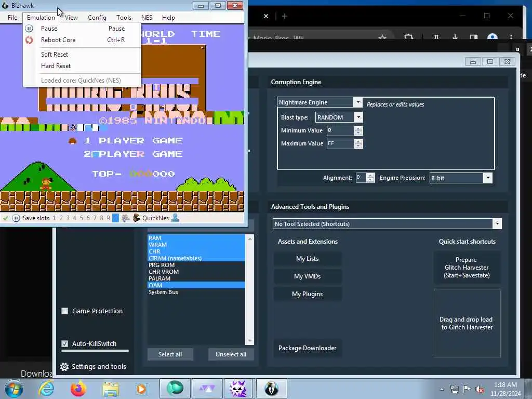Screen dimensions: 532x399
Task: Click the Minimum Value input field
Action: click(x=340, y=130)
